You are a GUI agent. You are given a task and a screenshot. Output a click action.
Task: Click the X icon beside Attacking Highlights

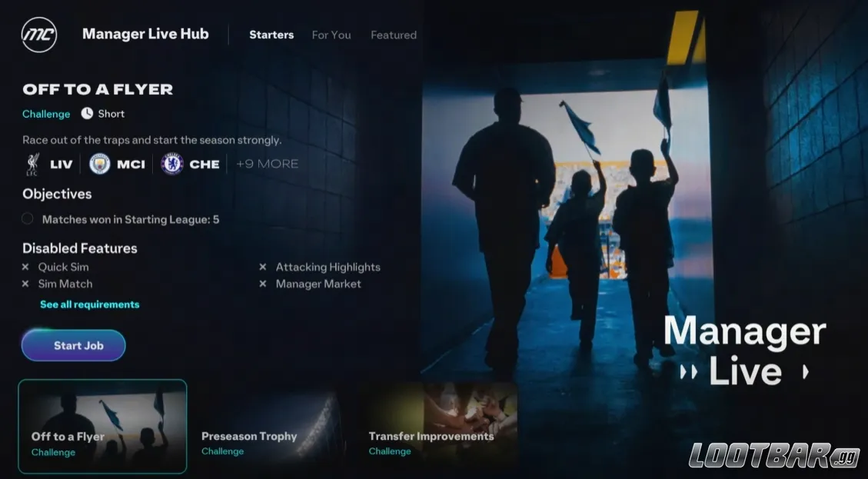(x=263, y=267)
